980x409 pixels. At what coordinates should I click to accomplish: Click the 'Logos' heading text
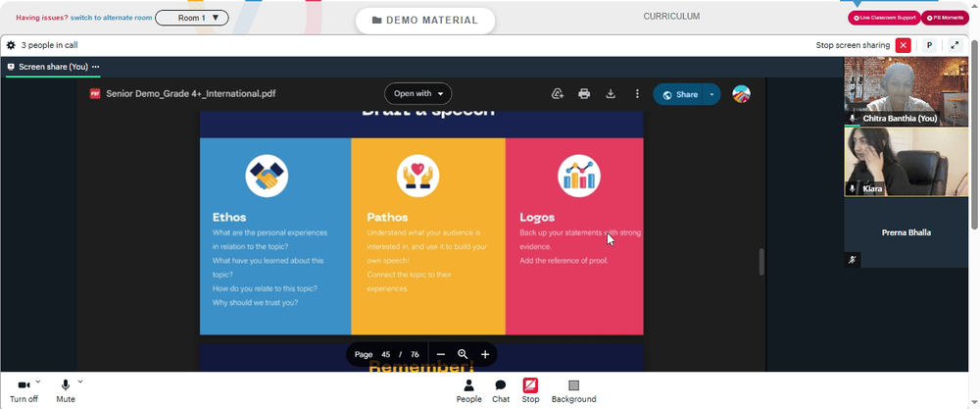(537, 218)
